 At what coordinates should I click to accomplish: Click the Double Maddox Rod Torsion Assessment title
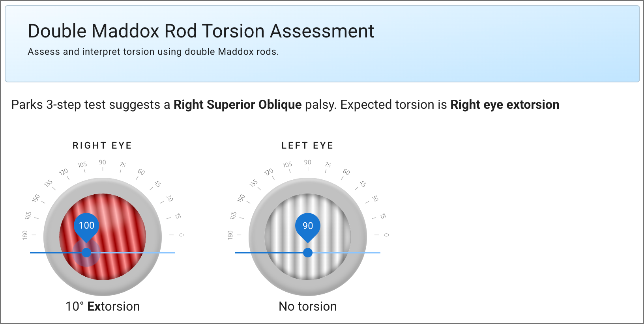point(201,31)
